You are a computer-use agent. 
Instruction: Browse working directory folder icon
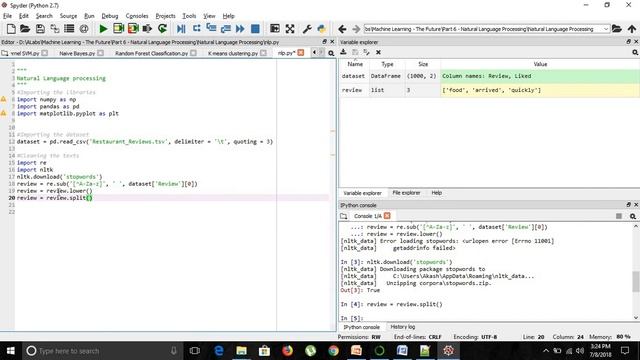(617, 29)
